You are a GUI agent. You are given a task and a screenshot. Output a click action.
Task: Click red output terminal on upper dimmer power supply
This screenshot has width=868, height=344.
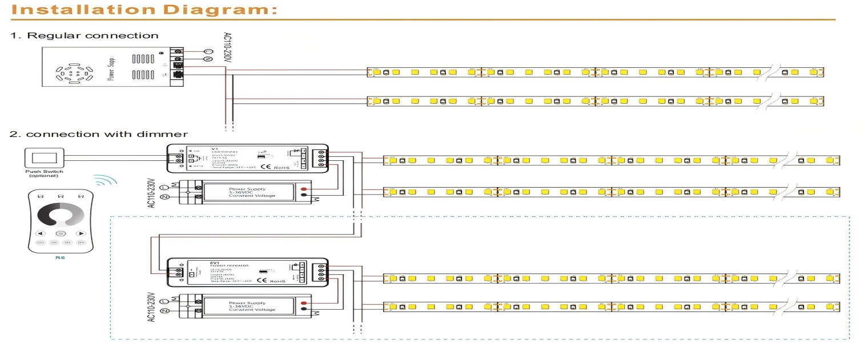(x=303, y=189)
